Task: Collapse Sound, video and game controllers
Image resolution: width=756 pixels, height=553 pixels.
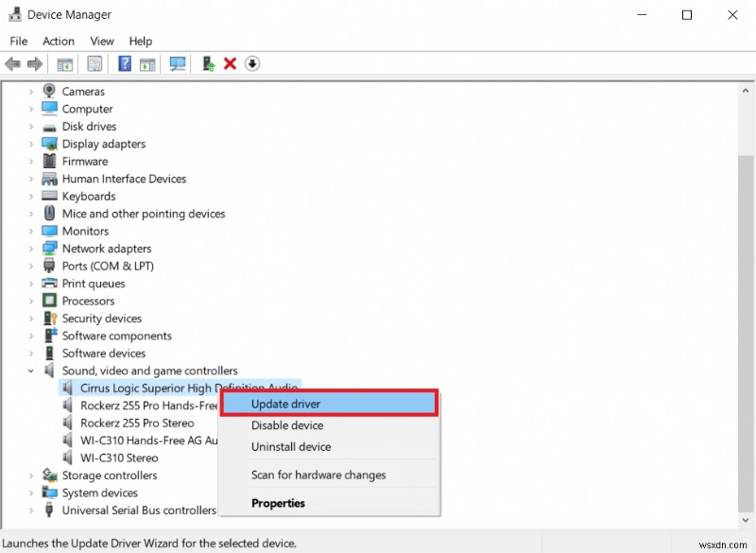Action: 31,370
